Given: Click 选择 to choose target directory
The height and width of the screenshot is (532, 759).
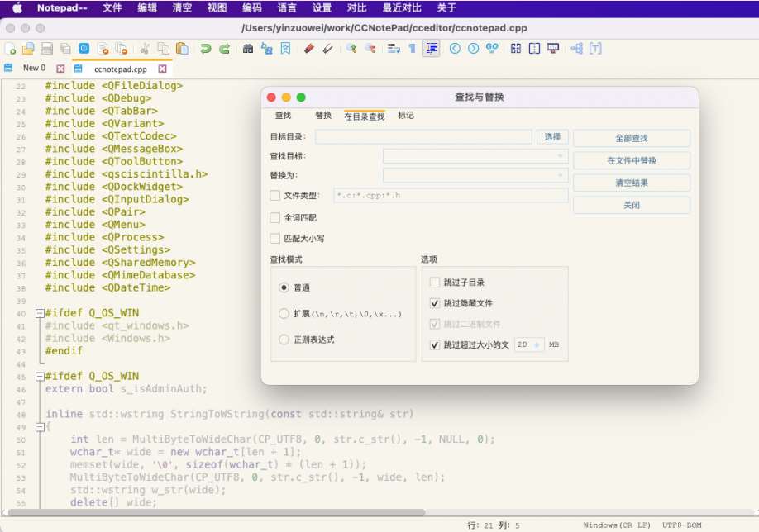Looking at the screenshot, I should click(x=552, y=137).
